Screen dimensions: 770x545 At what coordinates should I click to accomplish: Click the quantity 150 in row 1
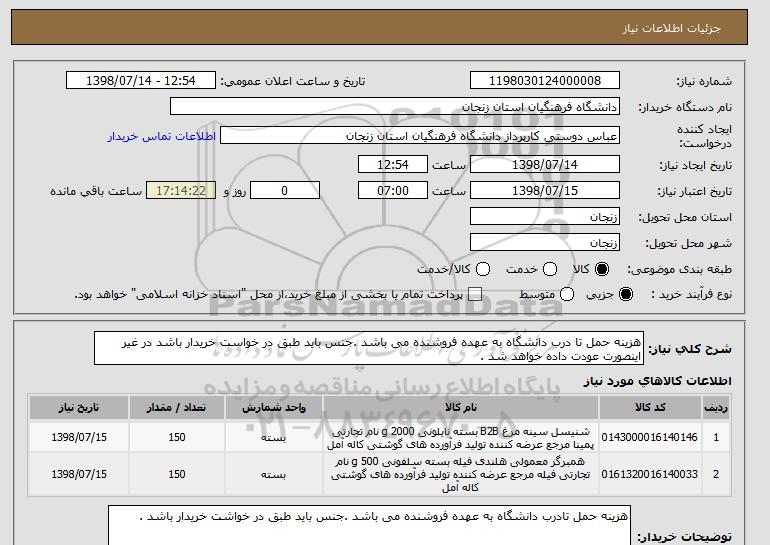[177, 437]
